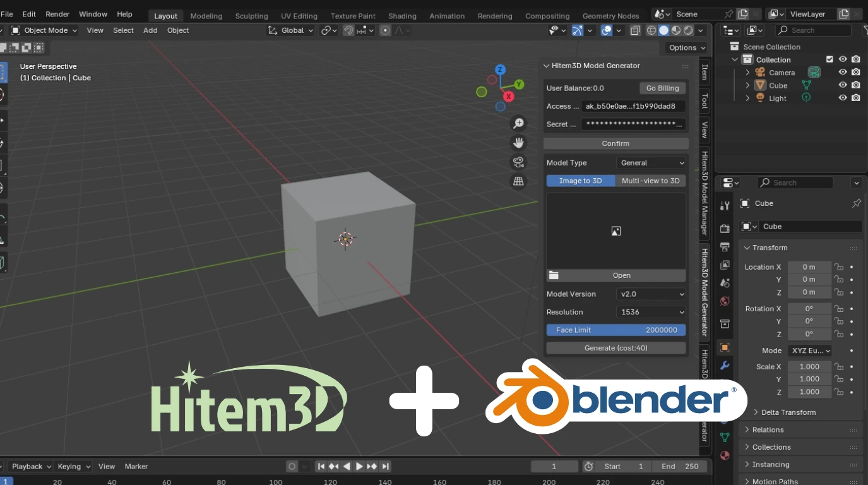
Task: Click the folder icon beside Open
Action: 554,275
